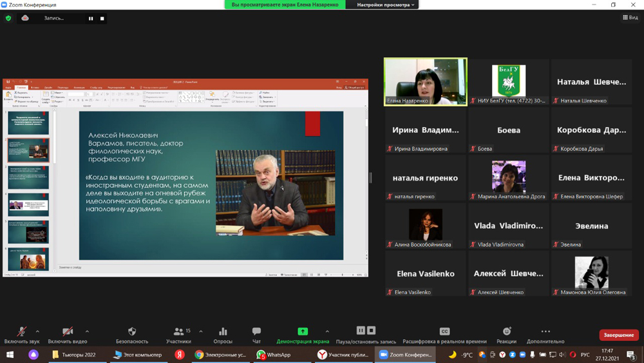Viewport: 644px width, 363px height.
Task: Open the Участники participants panel
Action: pos(178,332)
